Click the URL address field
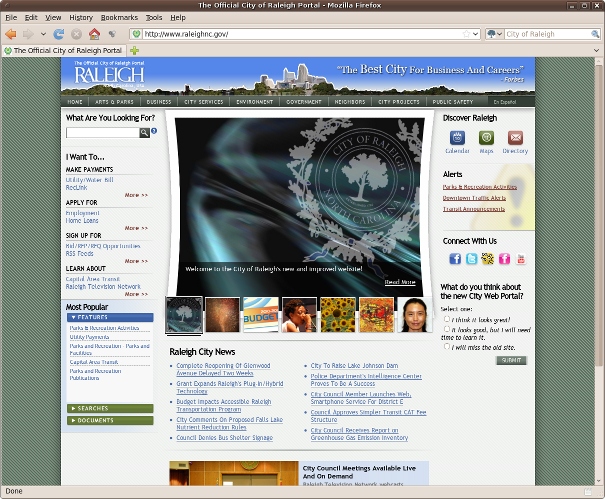 (301, 34)
